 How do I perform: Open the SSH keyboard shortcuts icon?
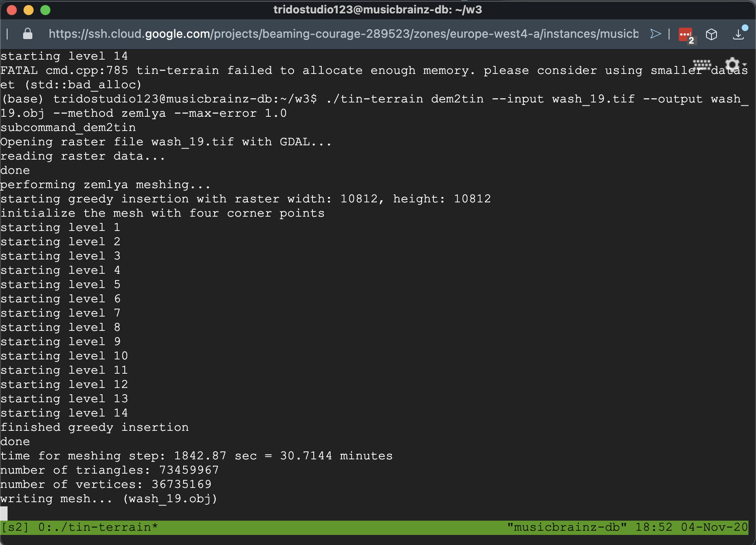(701, 65)
